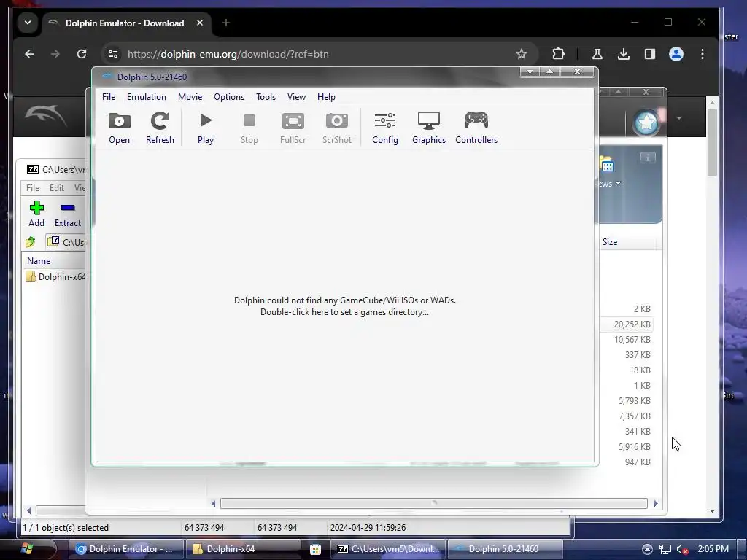Open the View menu in Dolphin
The width and height of the screenshot is (747, 560).
click(296, 97)
